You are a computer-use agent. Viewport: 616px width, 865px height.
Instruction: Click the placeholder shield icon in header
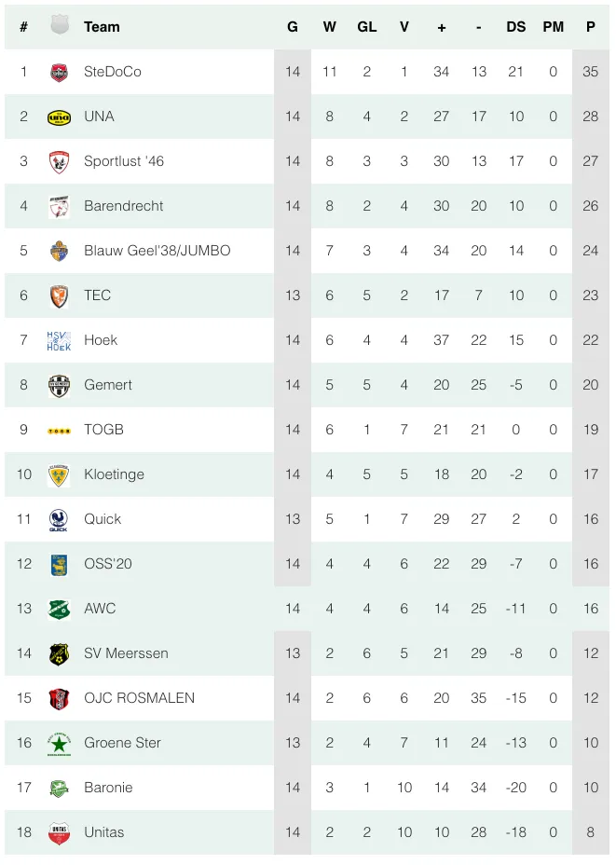click(x=59, y=26)
